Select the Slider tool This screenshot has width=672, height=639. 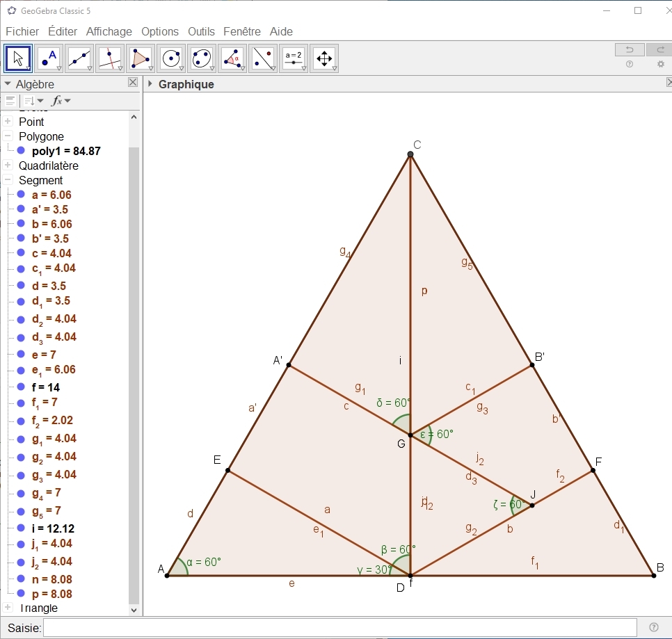pos(294,58)
